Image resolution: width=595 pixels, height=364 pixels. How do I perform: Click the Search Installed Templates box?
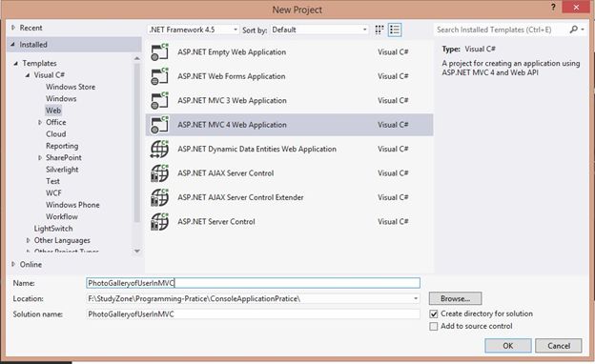pos(501,30)
